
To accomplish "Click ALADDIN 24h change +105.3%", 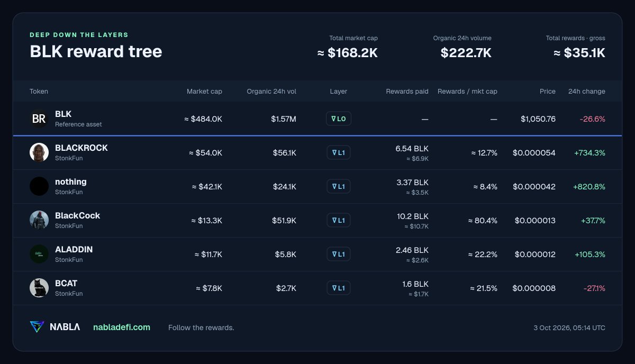I will [x=590, y=254].
